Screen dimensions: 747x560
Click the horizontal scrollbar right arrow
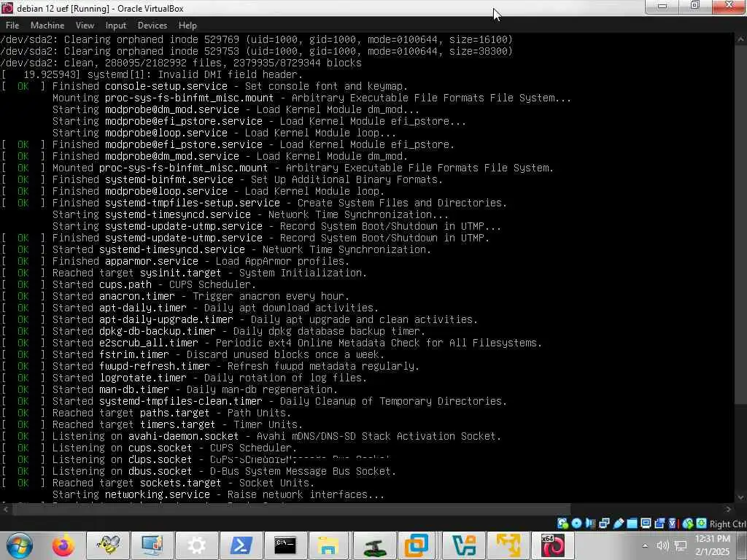click(x=728, y=510)
